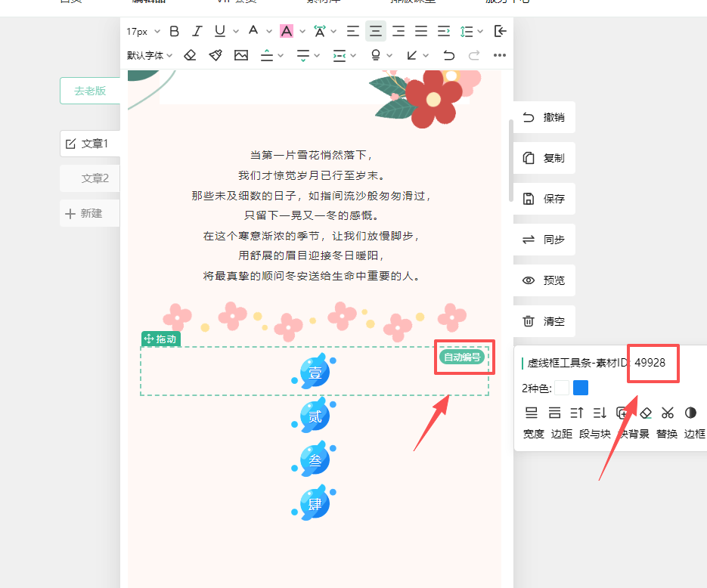This screenshot has width=707, height=588.
Task: Expand the spacing before paragraph arrow
Action: point(281,55)
